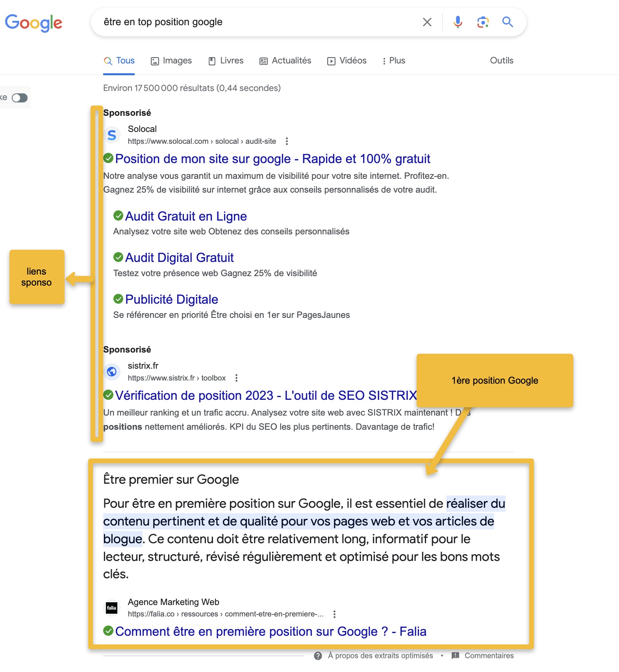Image resolution: width=619 pixels, height=672 pixels.
Task: Open the Vidéos results tab
Action: click(x=347, y=61)
